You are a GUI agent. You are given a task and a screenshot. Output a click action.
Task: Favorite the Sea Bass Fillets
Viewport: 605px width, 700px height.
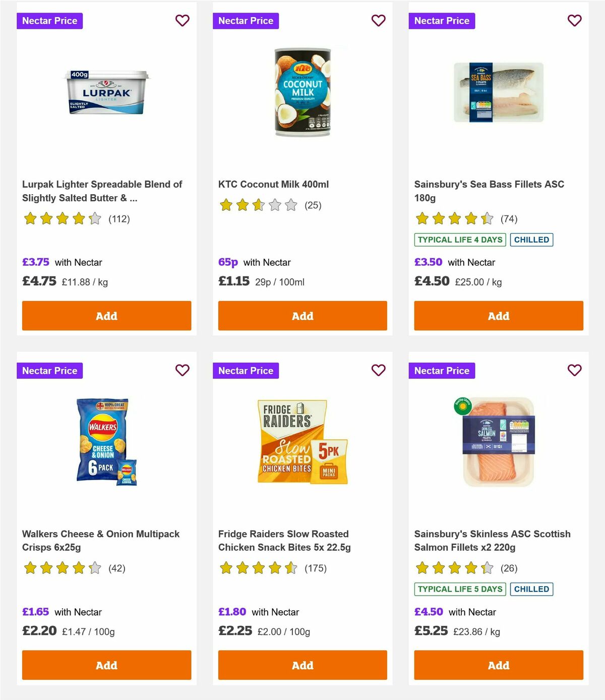574,21
